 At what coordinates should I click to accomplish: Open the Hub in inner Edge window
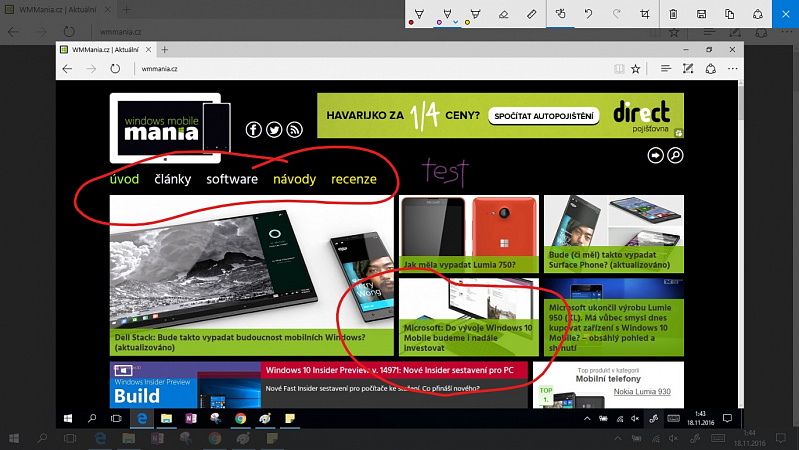[x=665, y=69]
